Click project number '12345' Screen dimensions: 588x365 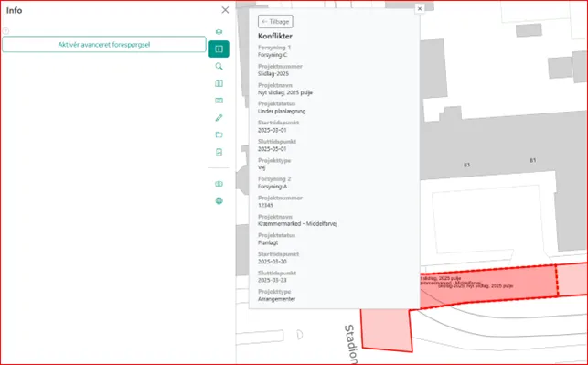click(265, 205)
